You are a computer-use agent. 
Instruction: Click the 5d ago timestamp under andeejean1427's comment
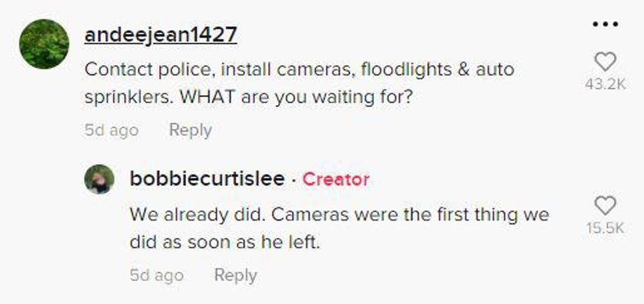point(111,130)
